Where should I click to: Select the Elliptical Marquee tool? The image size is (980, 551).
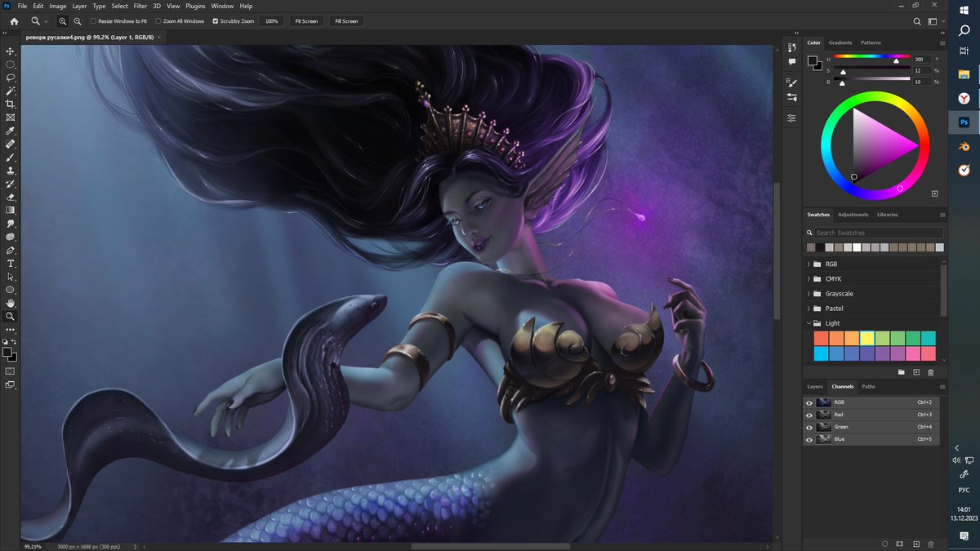(11, 64)
